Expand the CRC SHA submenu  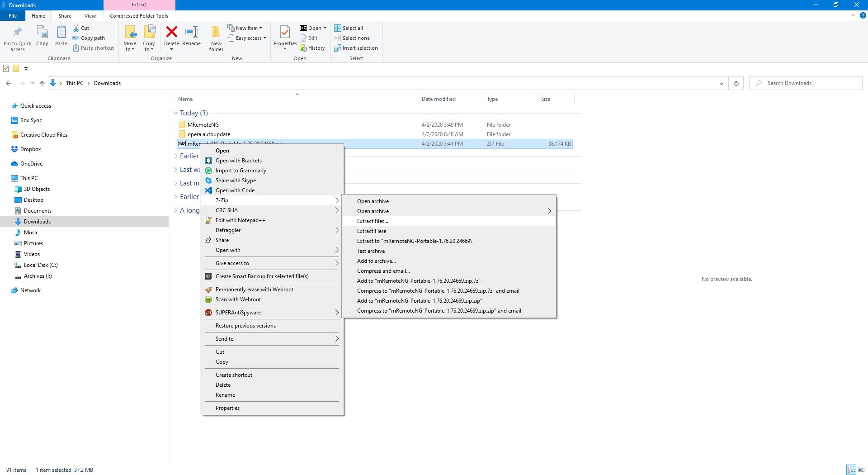271,210
